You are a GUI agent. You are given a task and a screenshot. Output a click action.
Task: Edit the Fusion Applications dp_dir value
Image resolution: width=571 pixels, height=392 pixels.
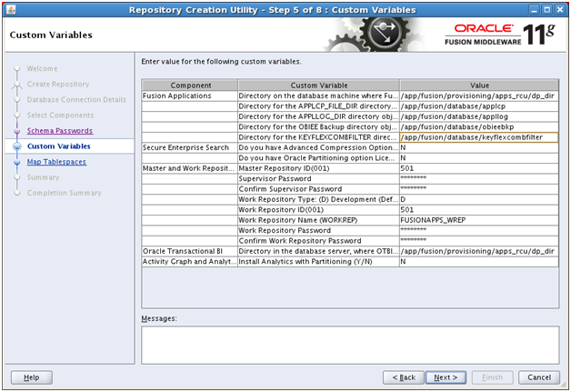pyautogui.click(x=479, y=95)
